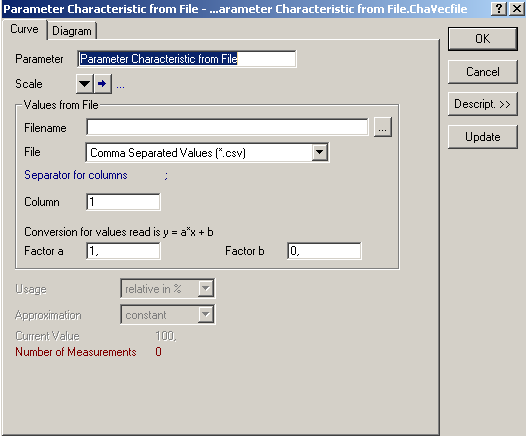Image resolution: width=526 pixels, height=436 pixels.
Task: Close the Parameter Characteristic dialog
Action: pos(517,9)
